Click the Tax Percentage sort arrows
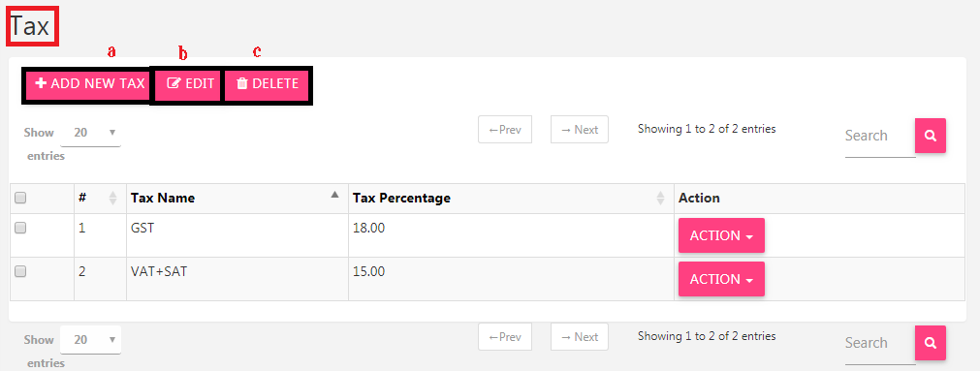This screenshot has width=980, height=371. pos(661,198)
